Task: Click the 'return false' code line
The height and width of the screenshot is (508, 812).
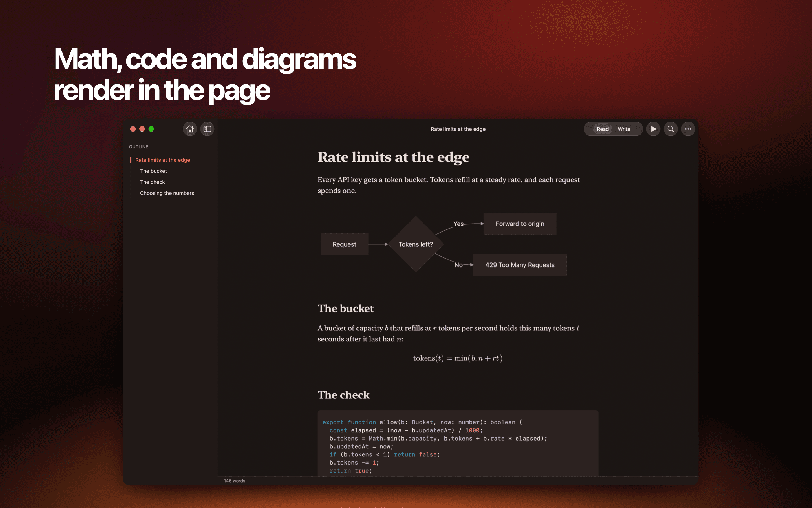Action: 385,455
